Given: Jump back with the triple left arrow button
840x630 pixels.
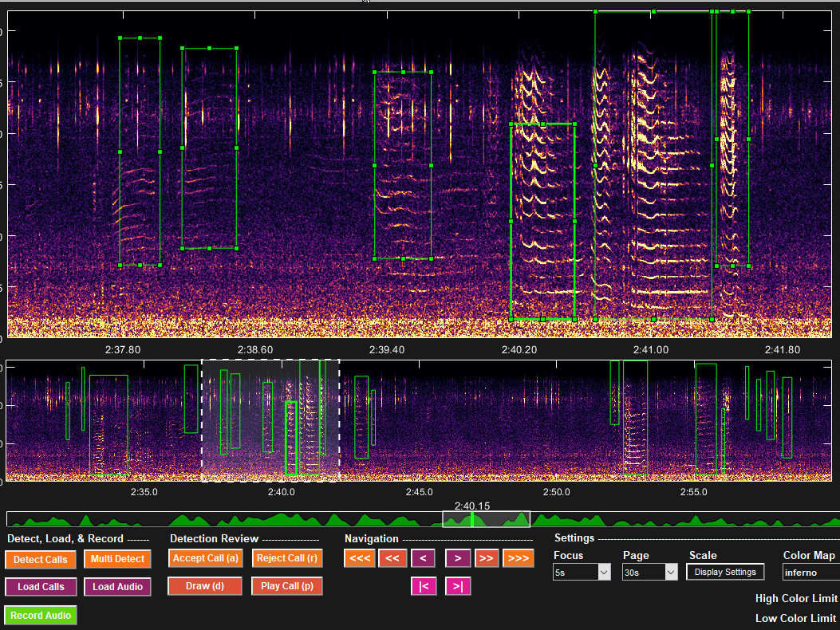Looking at the screenshot, I should (360, 558).
